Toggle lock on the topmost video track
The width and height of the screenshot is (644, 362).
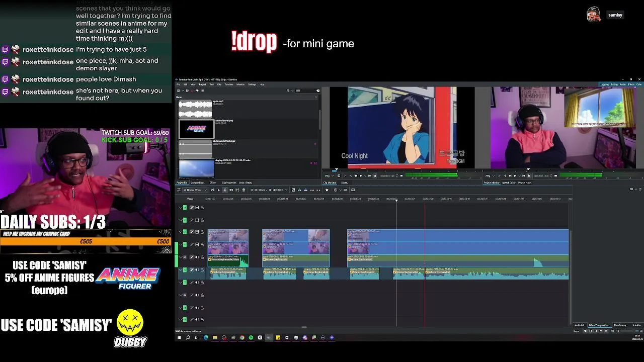point(202,207)
